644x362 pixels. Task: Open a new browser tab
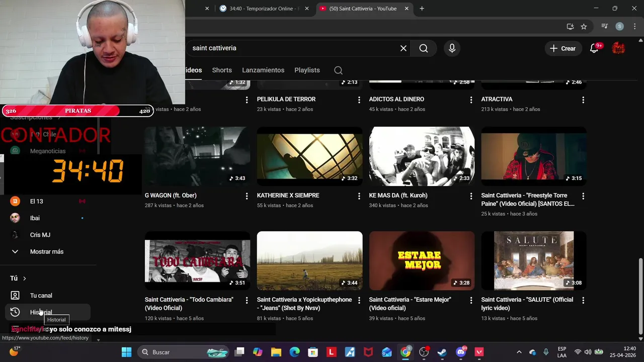(x=422, y=9)
